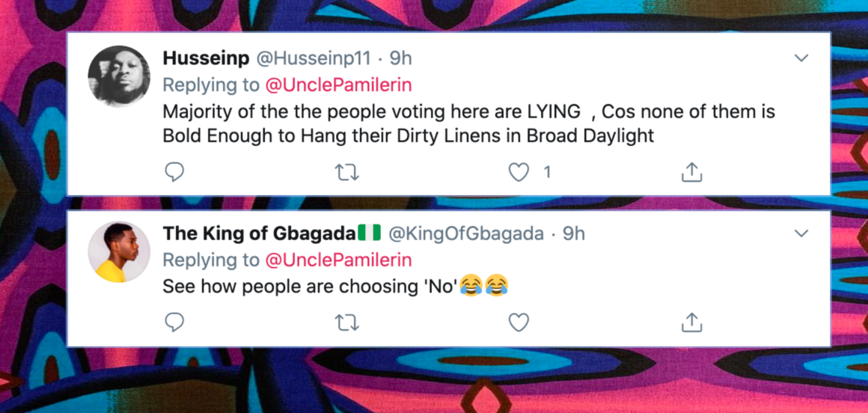Open @UnclePamilerin mention in Gbagada's reply
The height and width of the screenshot is (413, 868).
(x=339, y=260)
